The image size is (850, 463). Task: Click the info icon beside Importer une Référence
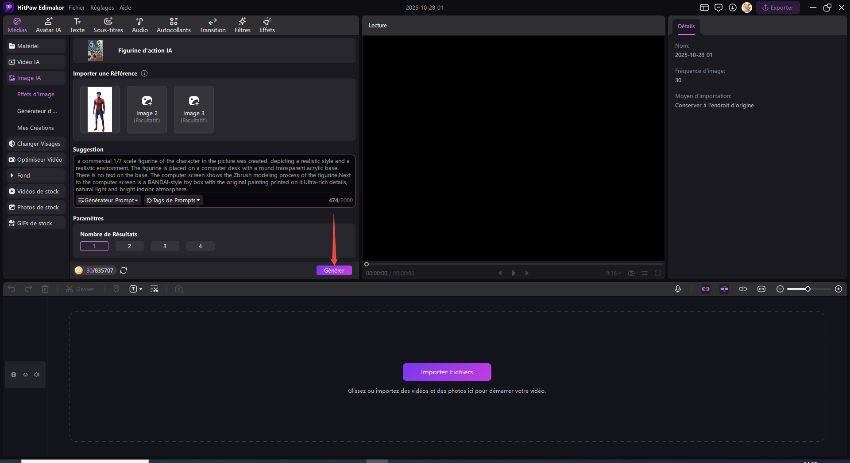pos(144,73)
